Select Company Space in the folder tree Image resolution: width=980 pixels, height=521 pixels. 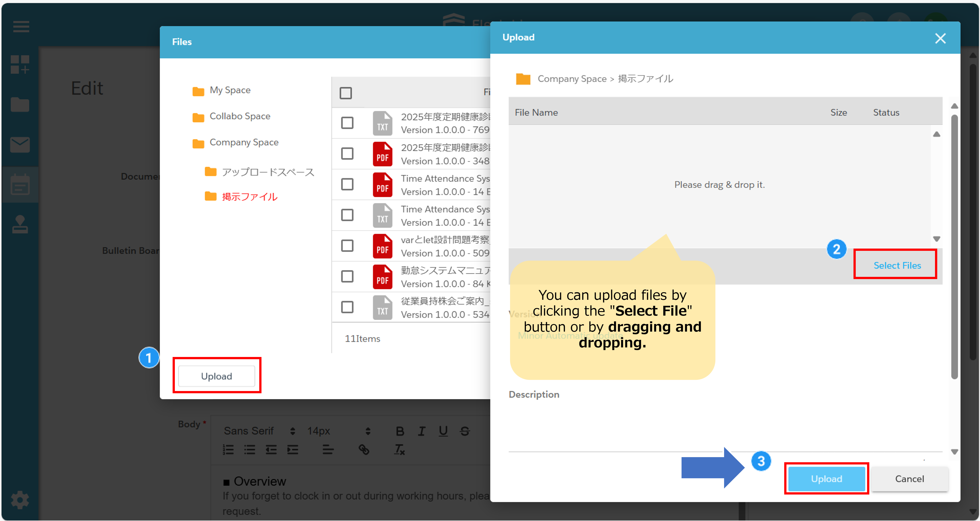244,142
